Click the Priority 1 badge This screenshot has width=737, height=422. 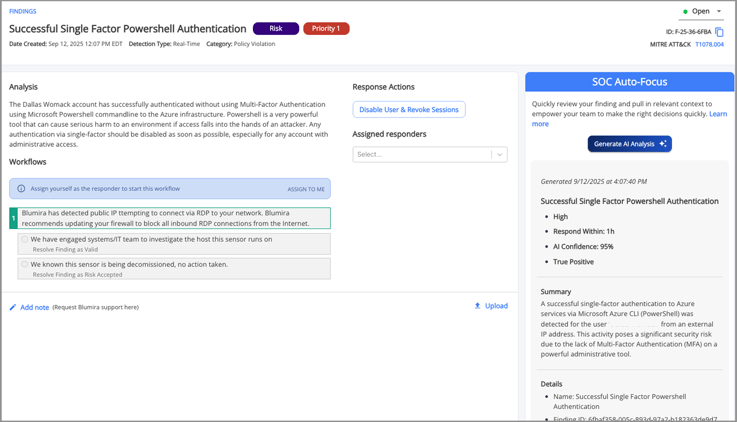(326, 29)
